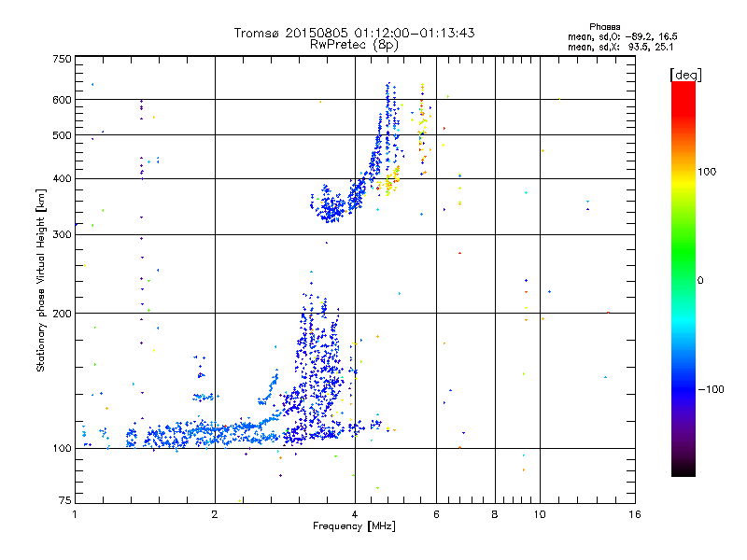Click the x-axis '8' tick label
The height and width of the screenshot is (560, 747).
click(x=495, y=514)
